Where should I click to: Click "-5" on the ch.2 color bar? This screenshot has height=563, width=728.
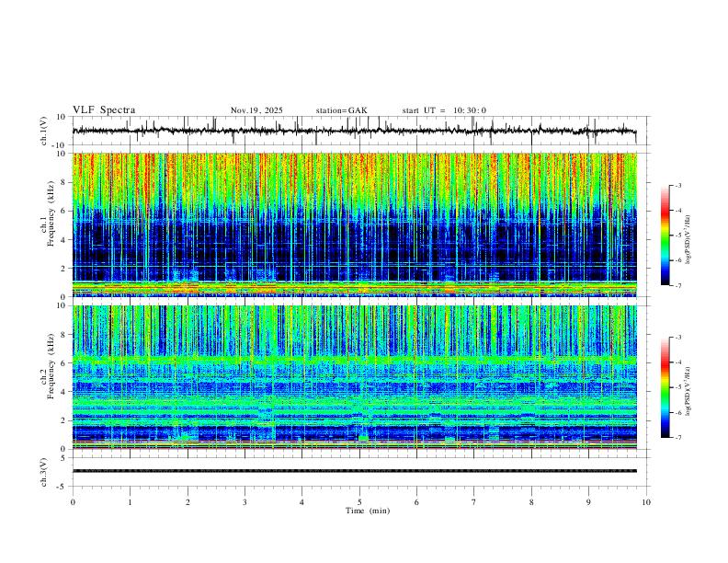point(677,387)
